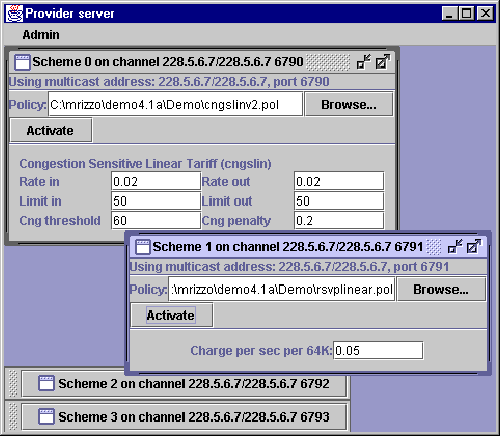
Task: Click the Charge per sec per 64K field
Action: [x=378, y=351]
